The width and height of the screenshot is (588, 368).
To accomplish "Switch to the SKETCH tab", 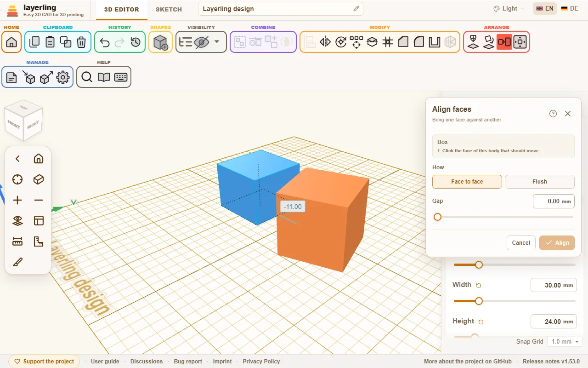I will coord(169,9).
